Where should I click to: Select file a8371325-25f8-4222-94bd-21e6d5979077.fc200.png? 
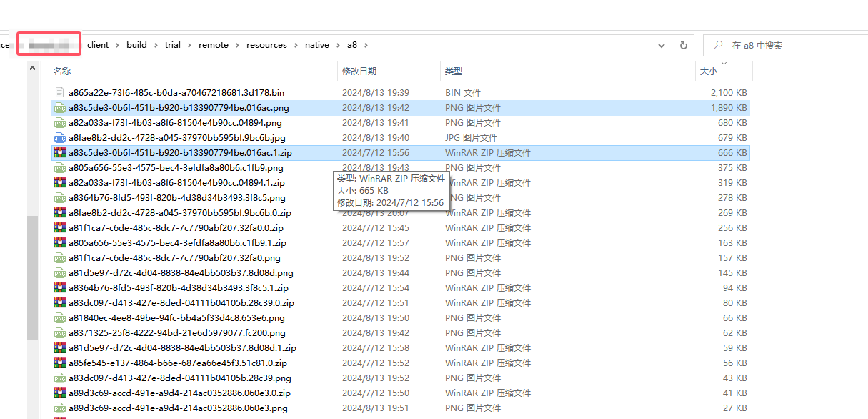click(176, 332)
